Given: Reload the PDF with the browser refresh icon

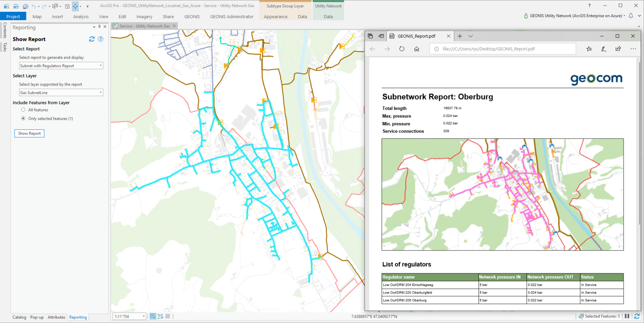Looking at the screenshot, I should pos(402,49).
